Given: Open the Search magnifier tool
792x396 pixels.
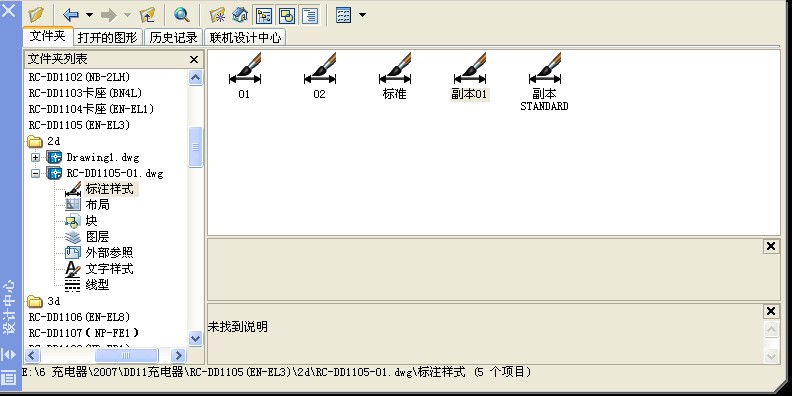Looking at the screenshot, I should point(181,15).
